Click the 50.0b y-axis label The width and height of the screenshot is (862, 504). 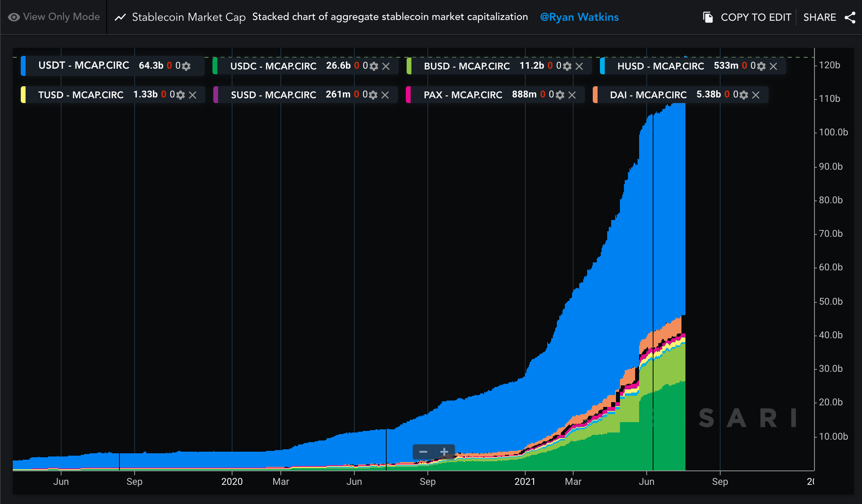tap(831, 302)
